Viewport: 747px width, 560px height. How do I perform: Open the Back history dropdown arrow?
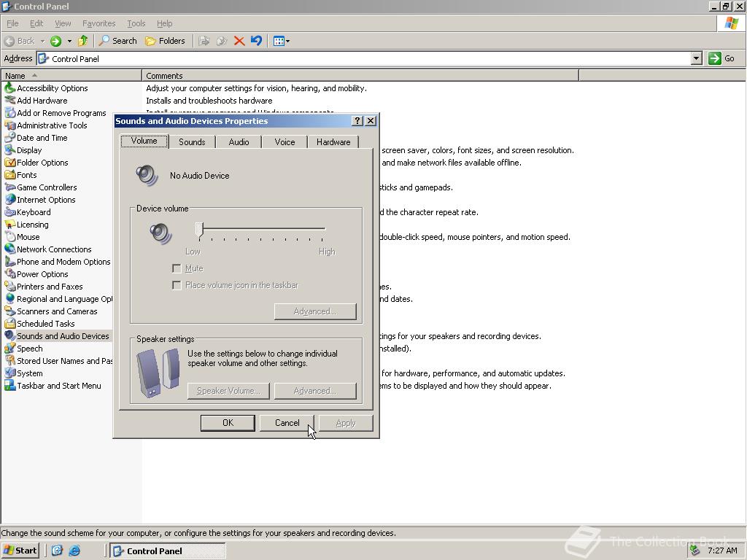click(42, 41)
